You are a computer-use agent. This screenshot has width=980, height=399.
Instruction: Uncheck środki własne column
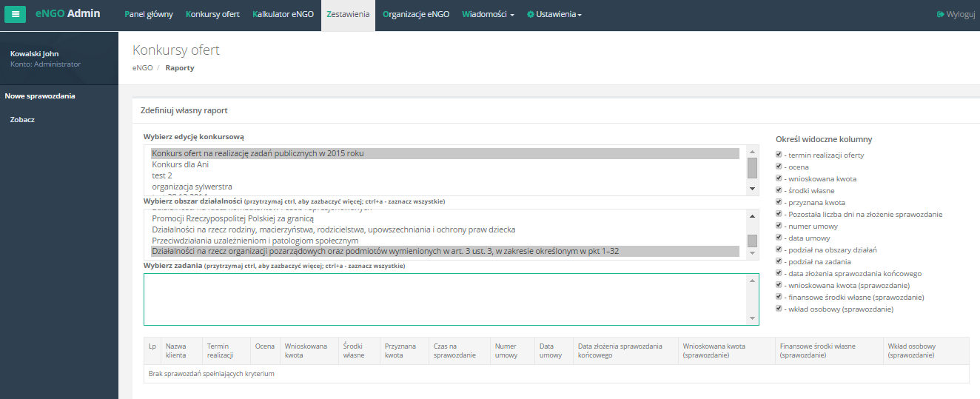point(779,190)
